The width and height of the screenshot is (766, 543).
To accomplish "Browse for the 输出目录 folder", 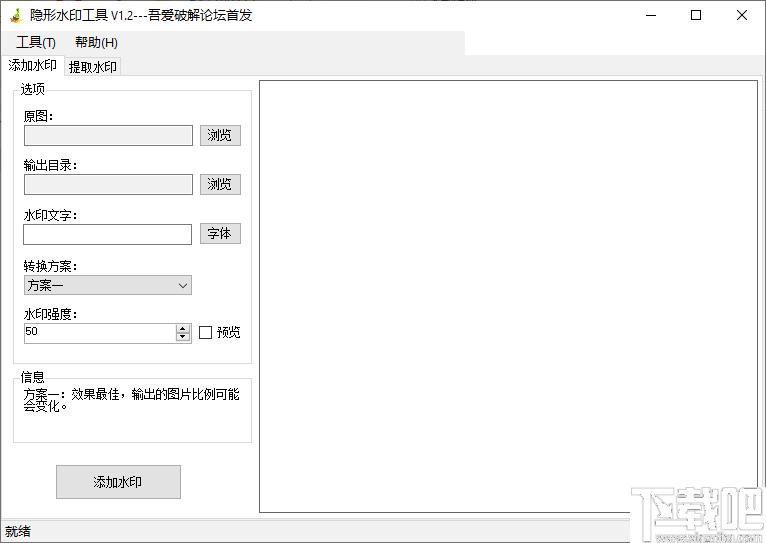I will [220, 185].
